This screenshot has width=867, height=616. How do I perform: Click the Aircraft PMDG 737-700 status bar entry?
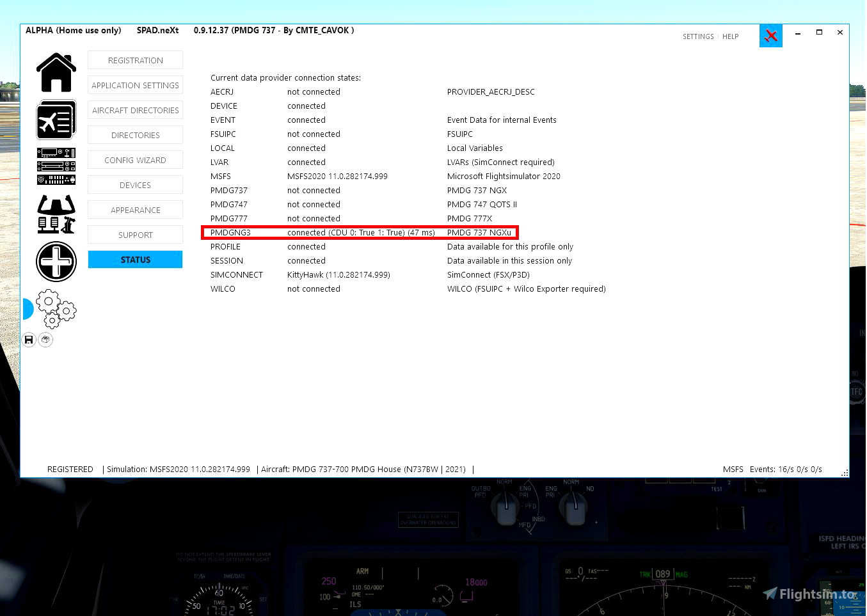click(x=363, y=470)
